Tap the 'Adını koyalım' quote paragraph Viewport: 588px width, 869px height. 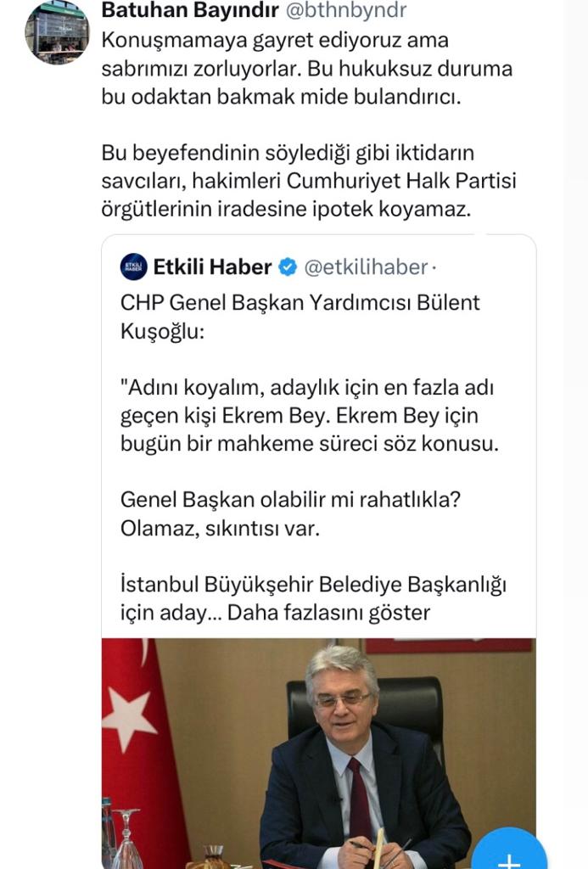coord(310,416)
